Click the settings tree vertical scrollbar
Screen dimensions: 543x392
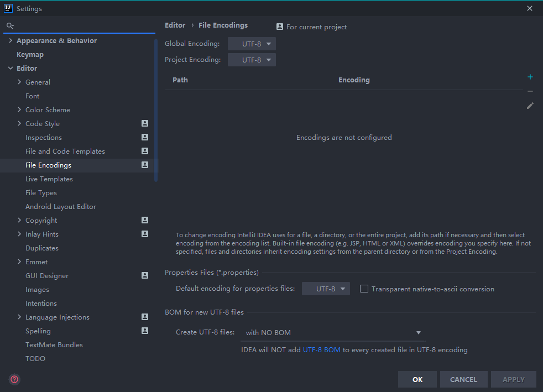[156, 111]
